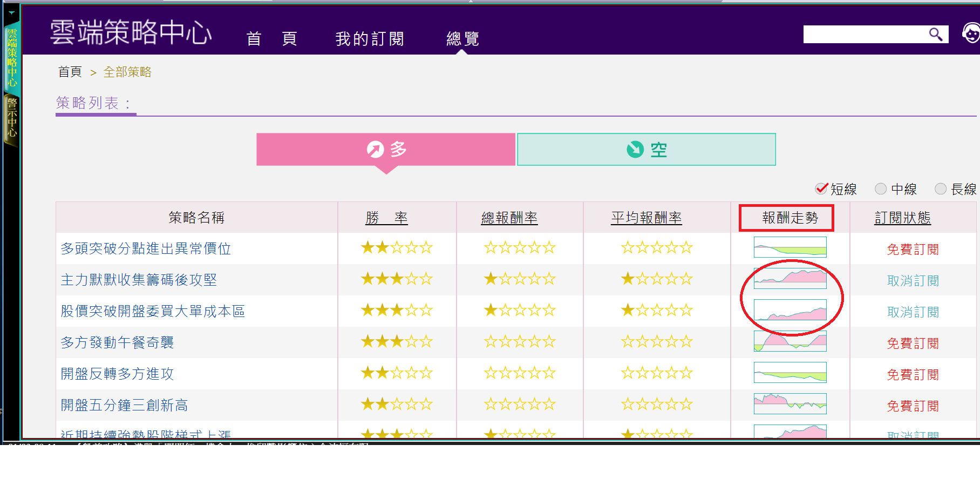The width and height of the screenshot is (980, 485).
Task: Collapse the top-left sidebar dropdown arrow
Action: (11, 12)
